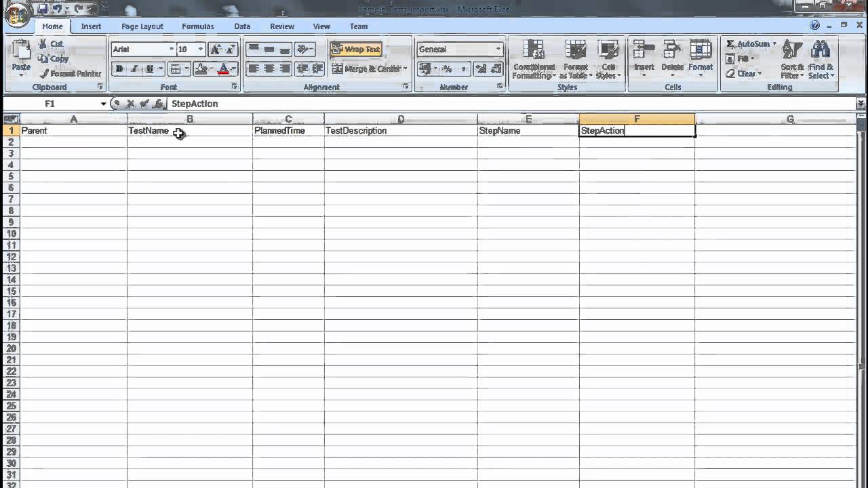Switch to the Review tab

282,26
